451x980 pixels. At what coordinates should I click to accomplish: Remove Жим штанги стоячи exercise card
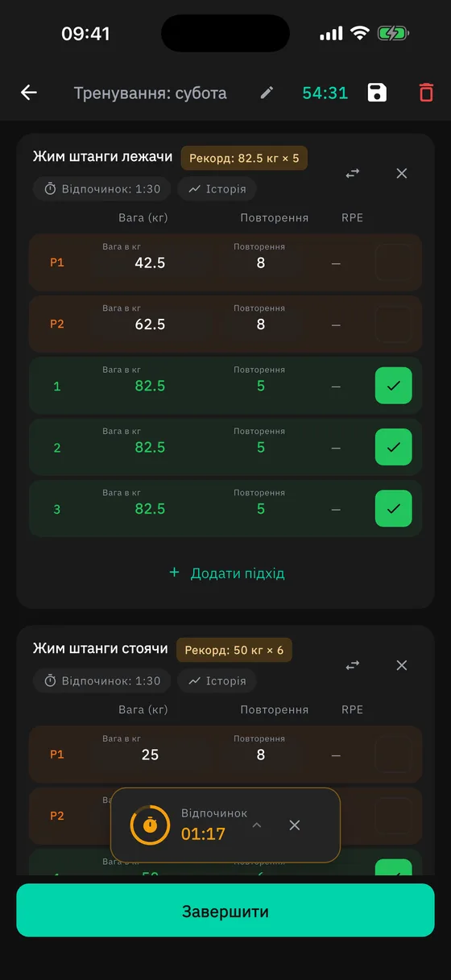pyautogui.click(x=402, y=665)
